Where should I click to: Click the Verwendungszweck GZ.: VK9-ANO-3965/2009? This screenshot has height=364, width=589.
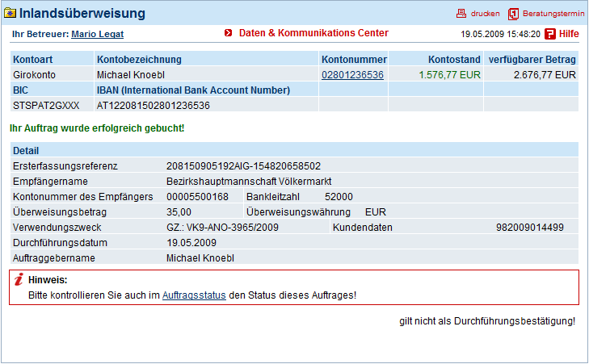click(x=222, y=228)
